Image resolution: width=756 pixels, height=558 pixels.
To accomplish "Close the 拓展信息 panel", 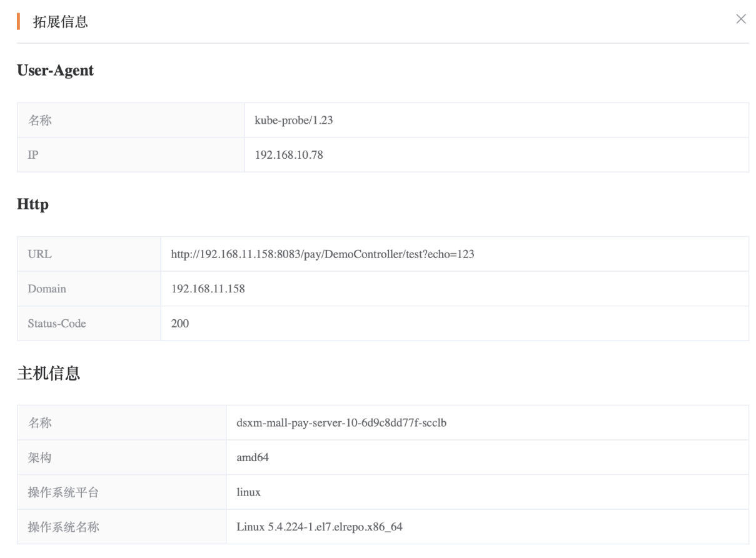I will [x=741, y=19].
